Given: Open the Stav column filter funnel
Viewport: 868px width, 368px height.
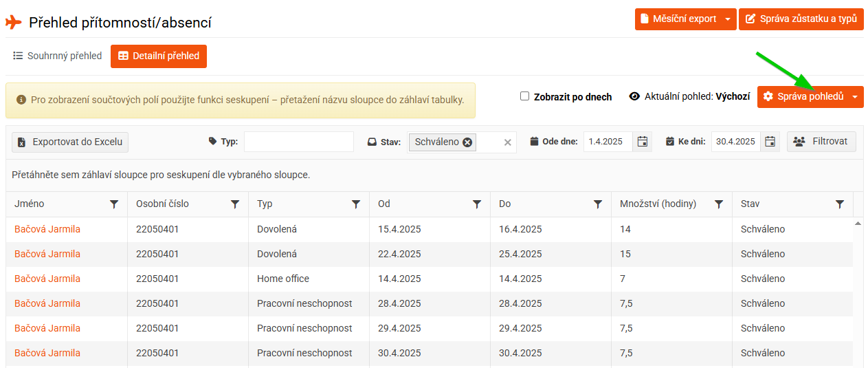Looking at the screenshot, I should point(840,204).
